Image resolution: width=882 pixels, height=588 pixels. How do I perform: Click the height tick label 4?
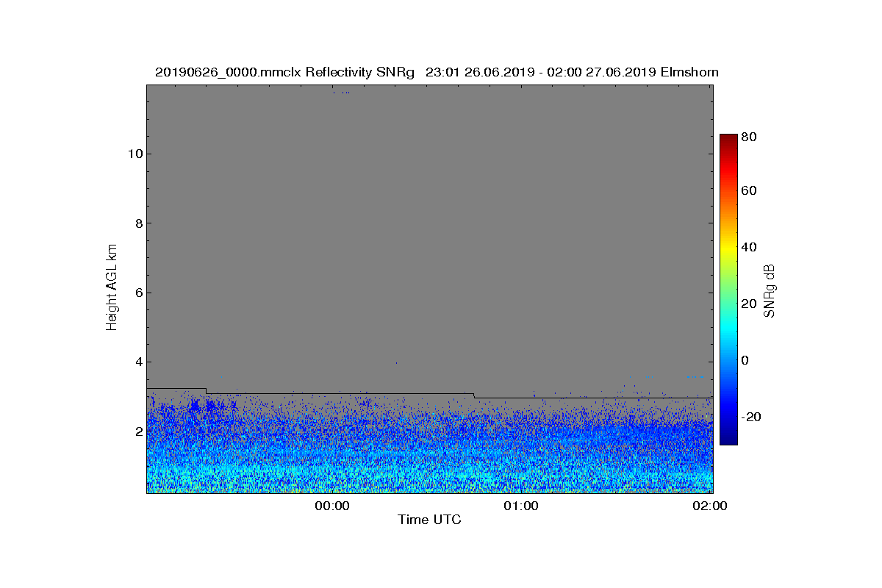138,362
